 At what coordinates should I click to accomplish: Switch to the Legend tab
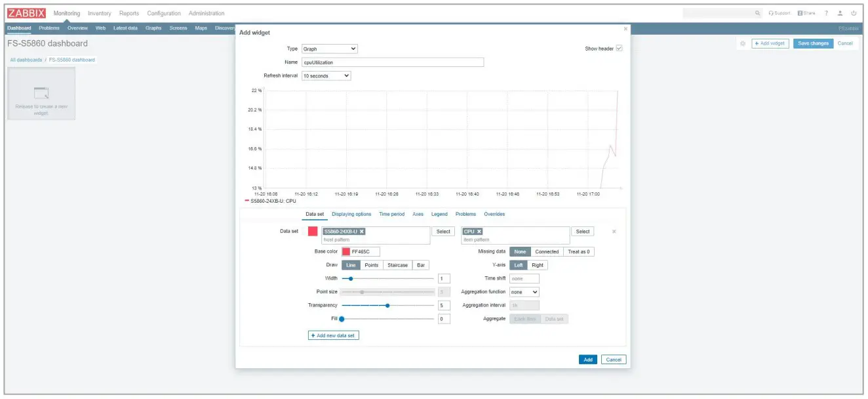(x=439, y=214)
